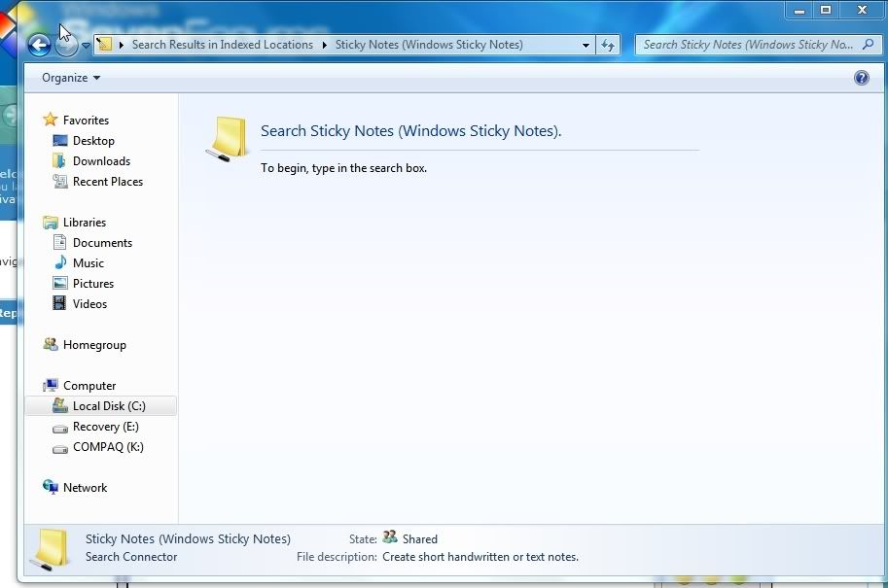Click the folder icon in address bar
Screen dimensions: 888x588
tap(104, 44)
